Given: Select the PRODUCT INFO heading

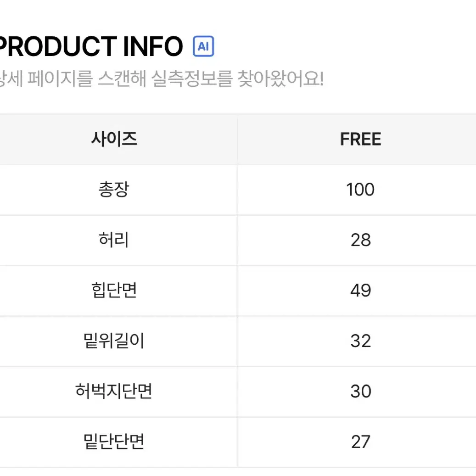Looking at the screenshot, I should tap(90, 46).
